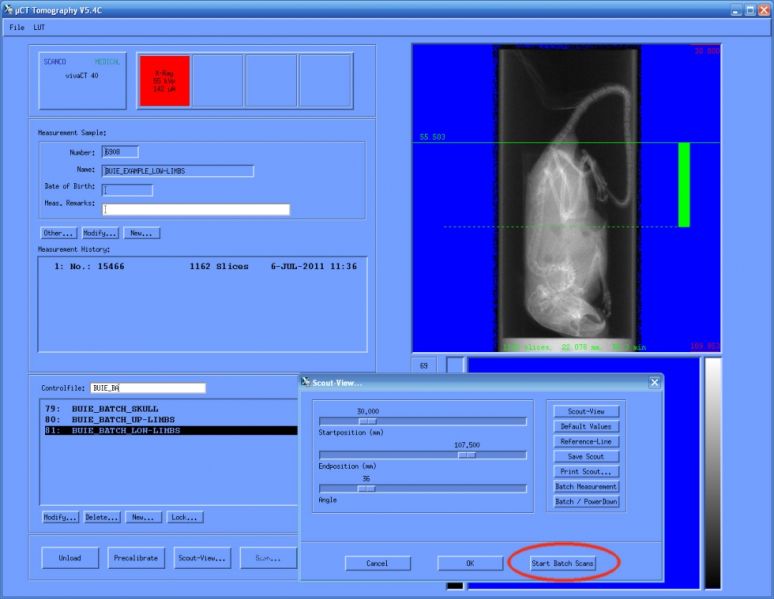Viewport: 774px width, 599px height.
Task: Click OK in the Scout-View dialog
Action: (x=470, y=563)
